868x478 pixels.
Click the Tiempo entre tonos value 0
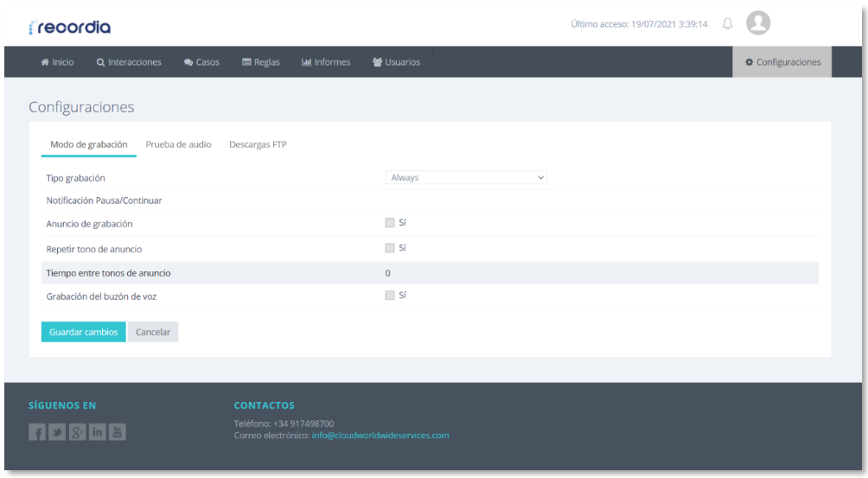coord(387,273)
